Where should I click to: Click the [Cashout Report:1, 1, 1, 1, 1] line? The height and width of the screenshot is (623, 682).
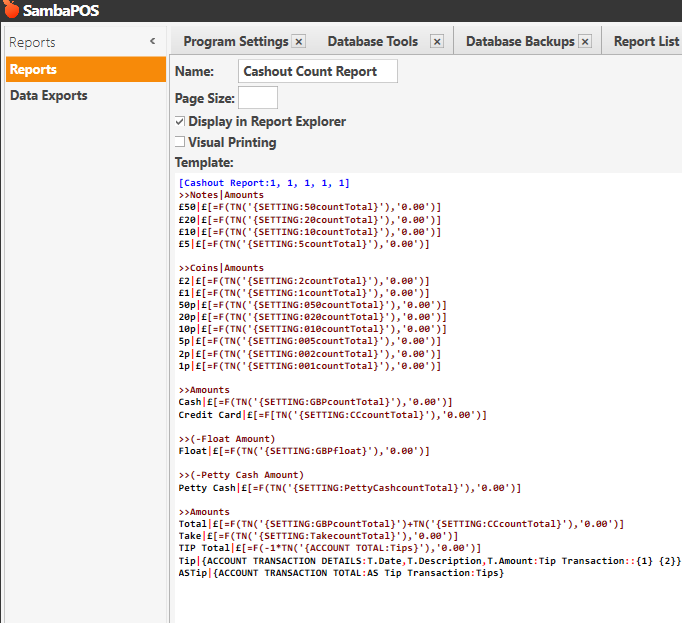click(264, 183)
